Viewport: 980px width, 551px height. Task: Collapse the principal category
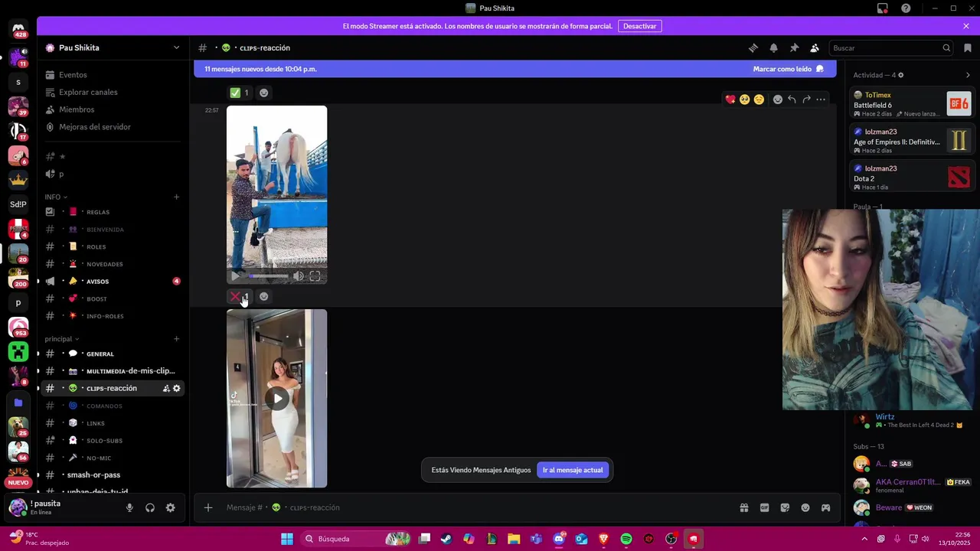(x=62, y=339)
